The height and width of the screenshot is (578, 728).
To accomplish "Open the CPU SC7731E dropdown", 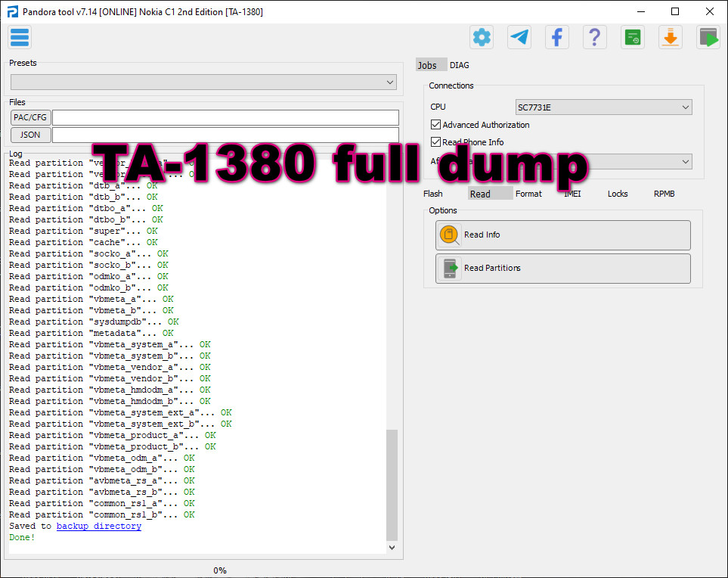I will [x=603, y=107].
